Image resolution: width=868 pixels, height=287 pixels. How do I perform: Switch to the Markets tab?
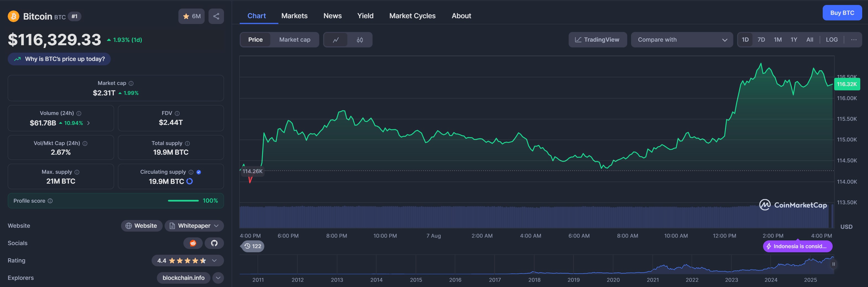point(294,15)
